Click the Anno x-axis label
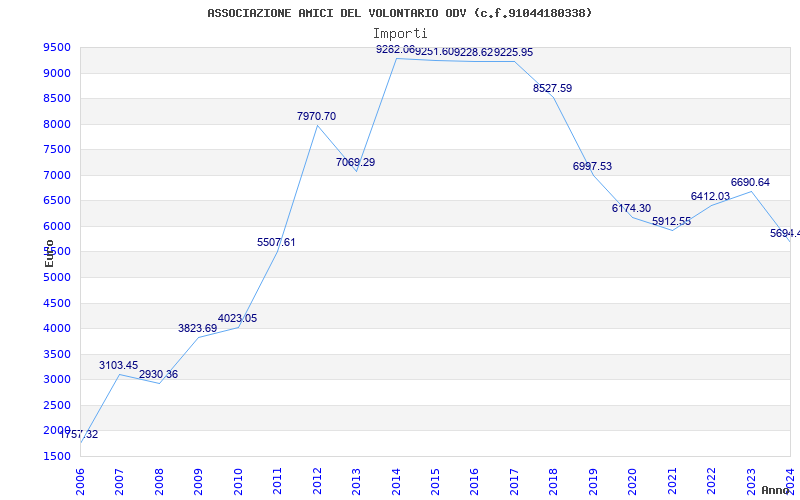The height and width of the screenshot is (500, 800). pyautogui.click(x=776, y=490)
